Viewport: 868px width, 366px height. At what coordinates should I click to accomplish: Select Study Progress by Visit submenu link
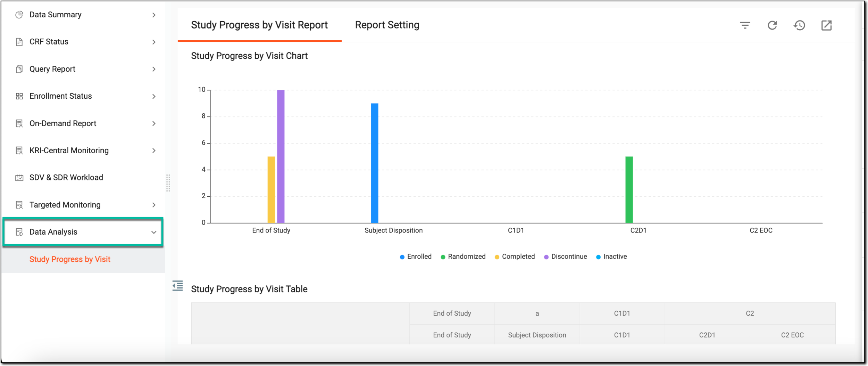point(70,259)
